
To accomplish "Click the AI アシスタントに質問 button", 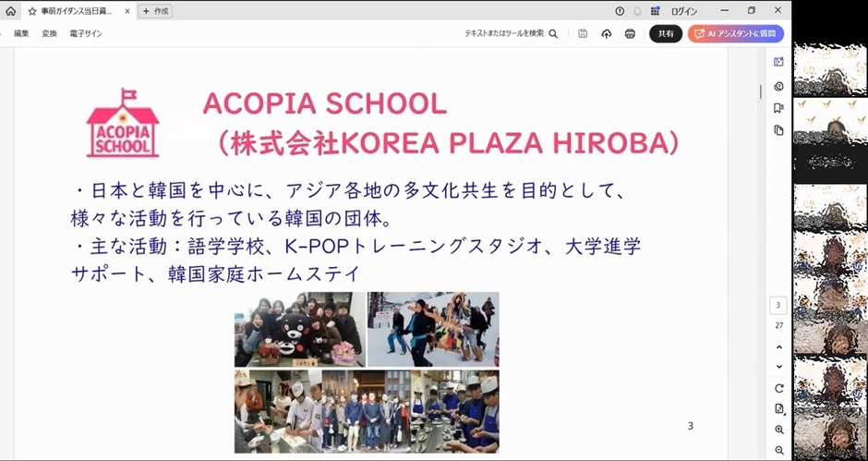I will (x=736, y=34).
